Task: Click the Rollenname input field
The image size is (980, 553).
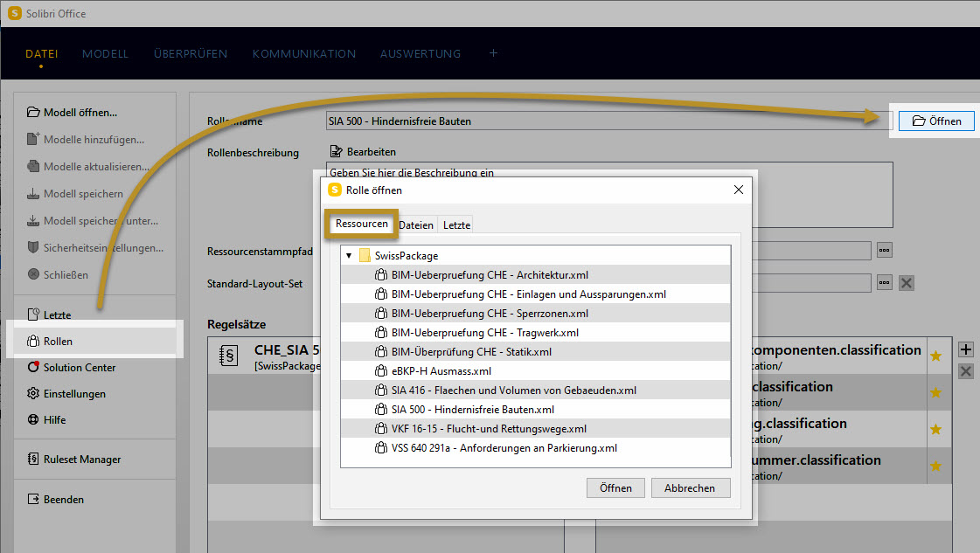Action: click(608, 121)
